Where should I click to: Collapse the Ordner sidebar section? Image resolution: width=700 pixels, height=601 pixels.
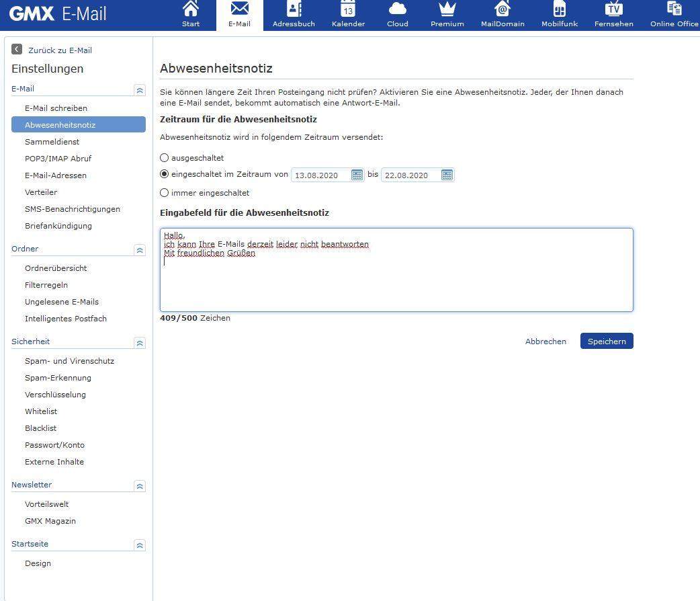140,250
